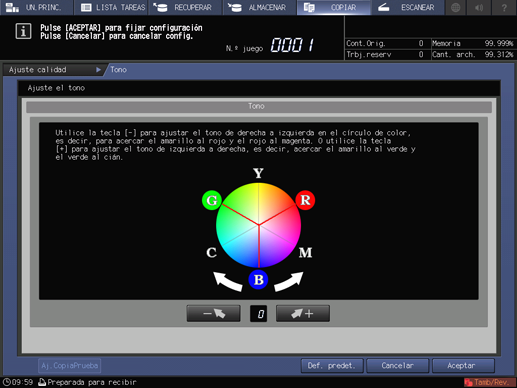Switch to LISTA TAREAS tab
Screen dimensions: 517x388
tap(111, 7)
